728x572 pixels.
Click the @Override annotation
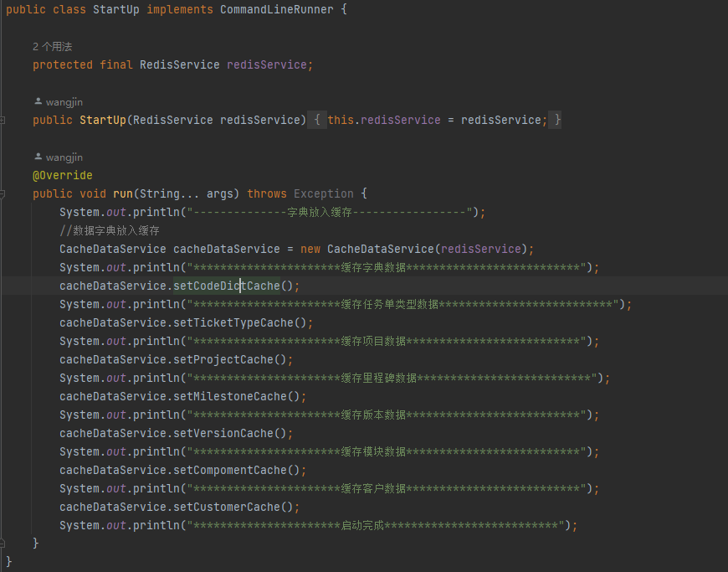pyautogui.click(x=63, y=176)
